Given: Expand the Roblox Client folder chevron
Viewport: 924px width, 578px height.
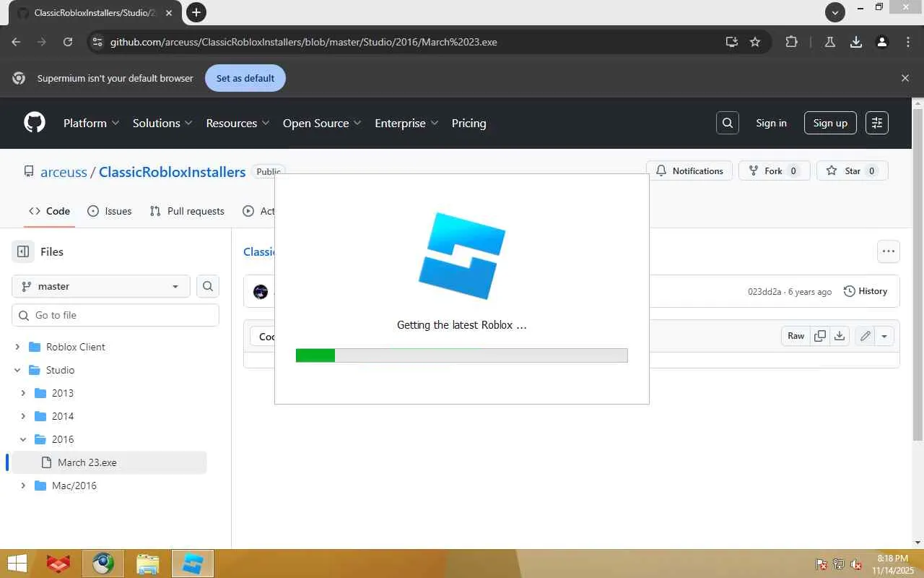Looking at the screenshot, I should [x=17, y=347].
